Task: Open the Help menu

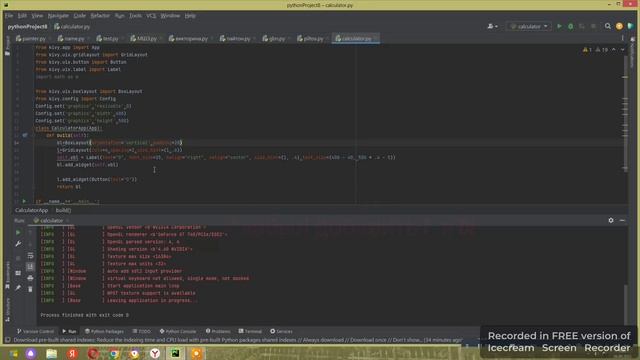Action: (x=190, y=16)
